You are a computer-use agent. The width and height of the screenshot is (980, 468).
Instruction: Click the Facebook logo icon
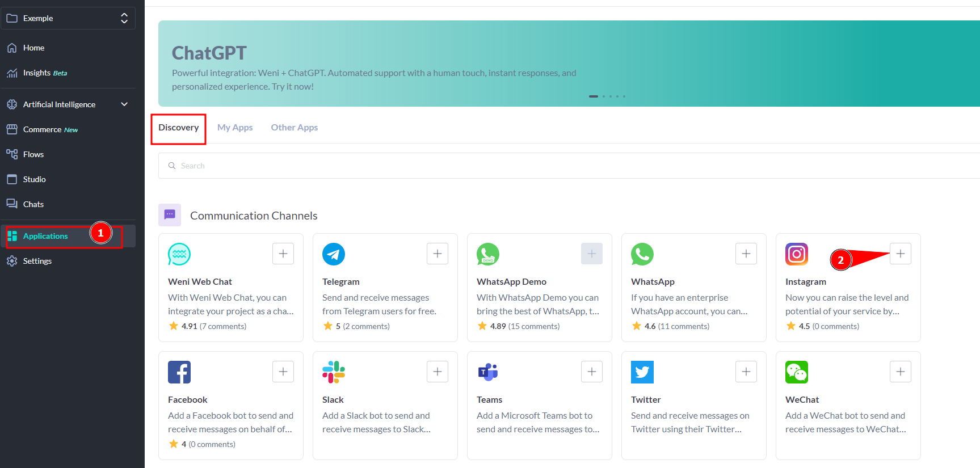[179, 372]
